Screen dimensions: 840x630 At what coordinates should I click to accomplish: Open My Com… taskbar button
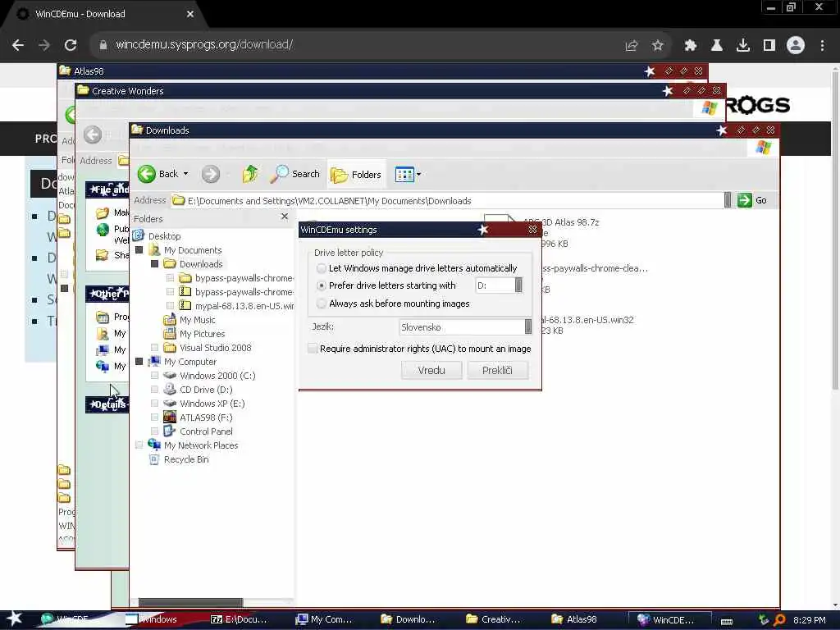325,620
